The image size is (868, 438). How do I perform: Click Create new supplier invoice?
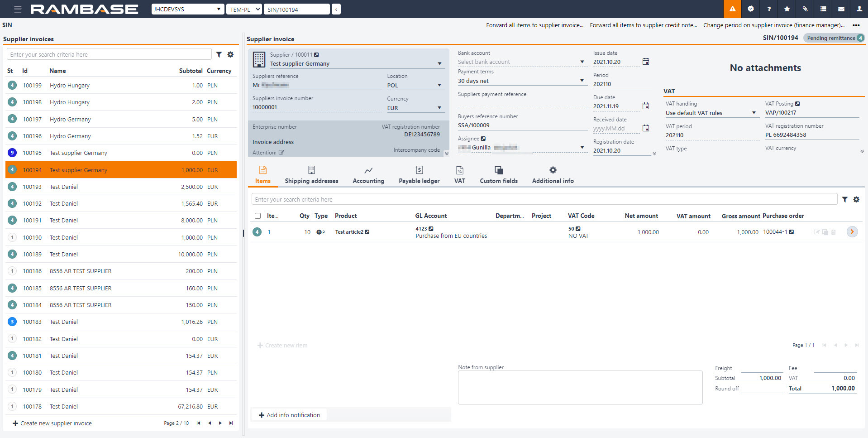point(52,423)
